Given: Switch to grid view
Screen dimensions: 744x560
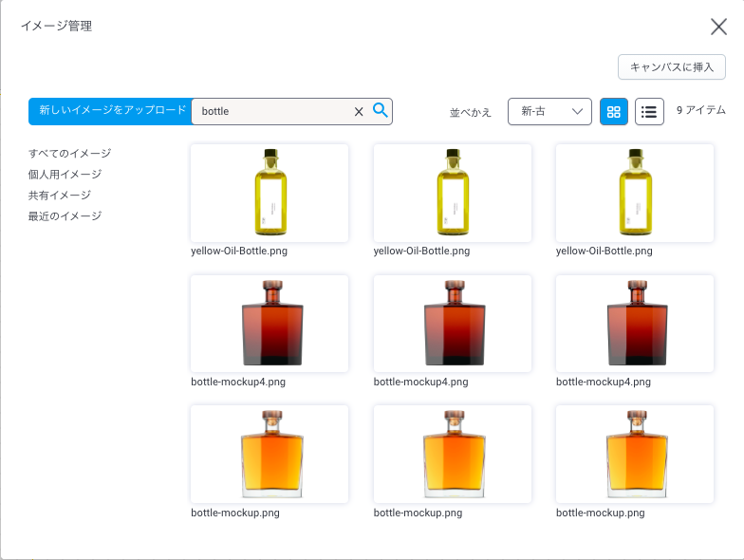Looking at the screenshot, I should pos(614,112).
